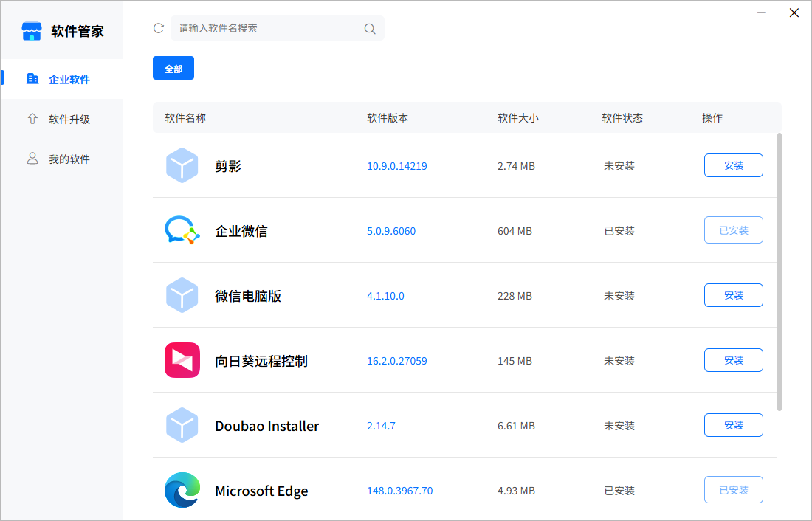The width and height of the screenshot is (812, 521).
Task: Click the 剪影 name text
Action: (228, 166)
